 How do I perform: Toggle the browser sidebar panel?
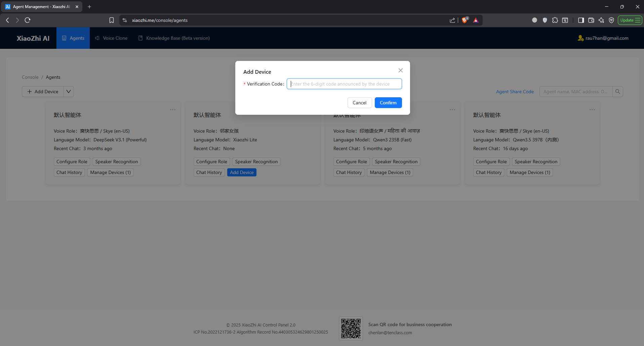(581, 20)
